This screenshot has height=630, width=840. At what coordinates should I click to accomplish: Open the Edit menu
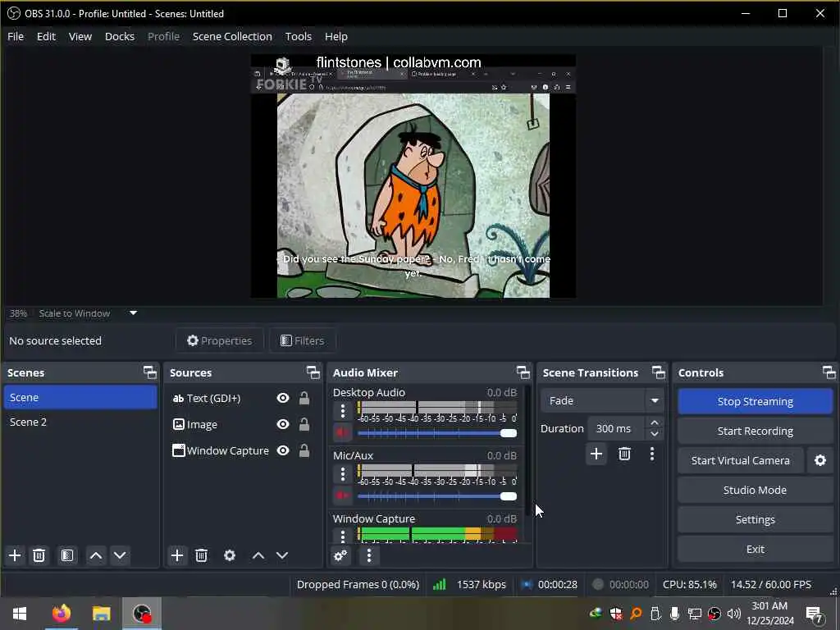pos(46,36)
